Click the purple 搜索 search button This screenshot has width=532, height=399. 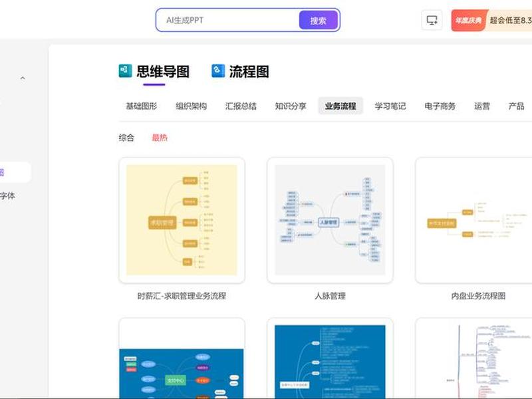coord(318,21)
